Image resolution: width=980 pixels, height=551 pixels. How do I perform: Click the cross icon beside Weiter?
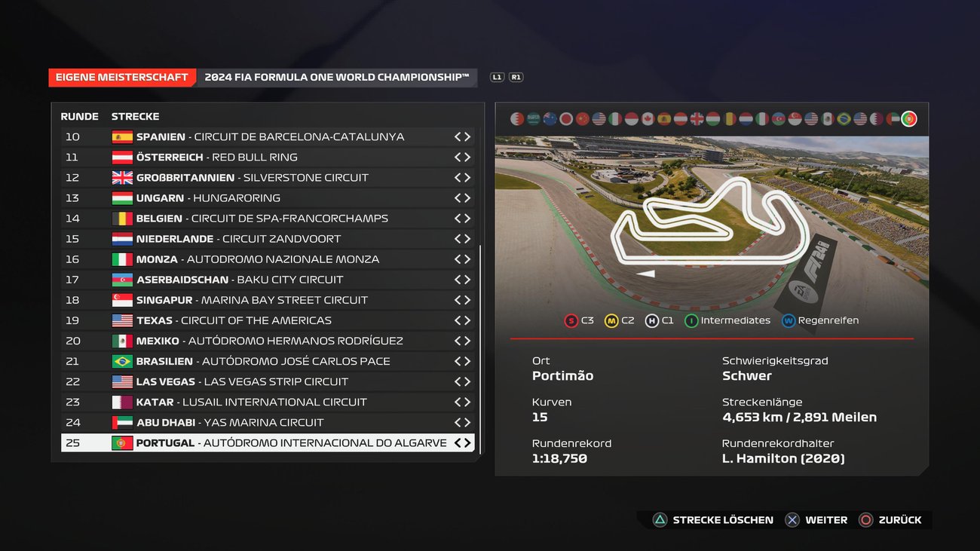coord(792,520)
